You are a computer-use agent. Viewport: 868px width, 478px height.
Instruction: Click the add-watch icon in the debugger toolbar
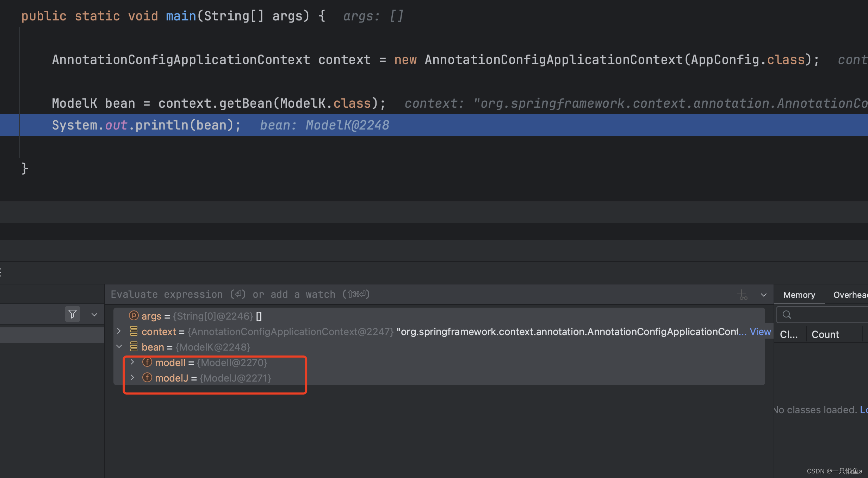[743, 294]
